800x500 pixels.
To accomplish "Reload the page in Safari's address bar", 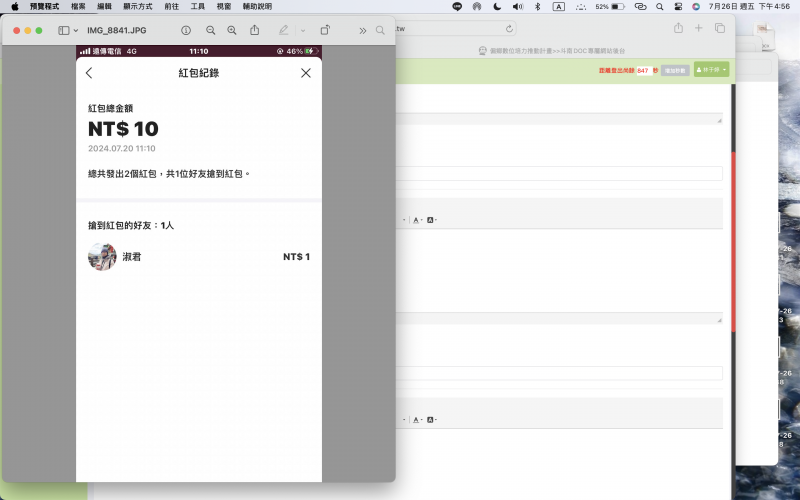I will click(x=509, y=29).
